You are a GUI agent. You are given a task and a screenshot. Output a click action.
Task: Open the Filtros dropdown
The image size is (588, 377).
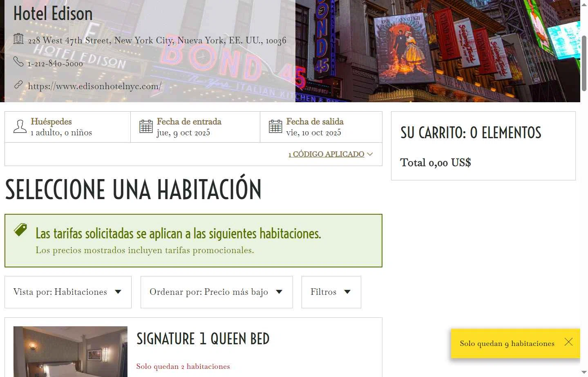(331, 292)
